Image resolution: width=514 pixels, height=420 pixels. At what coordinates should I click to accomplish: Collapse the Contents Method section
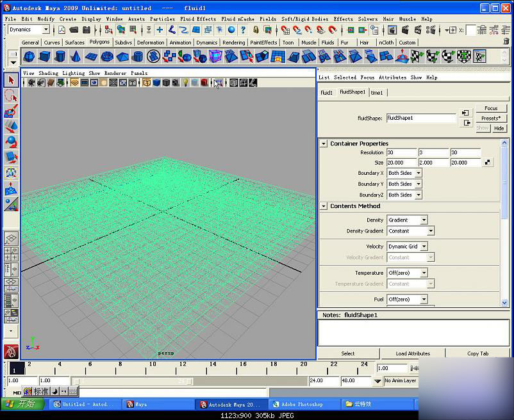coord(324,206)
